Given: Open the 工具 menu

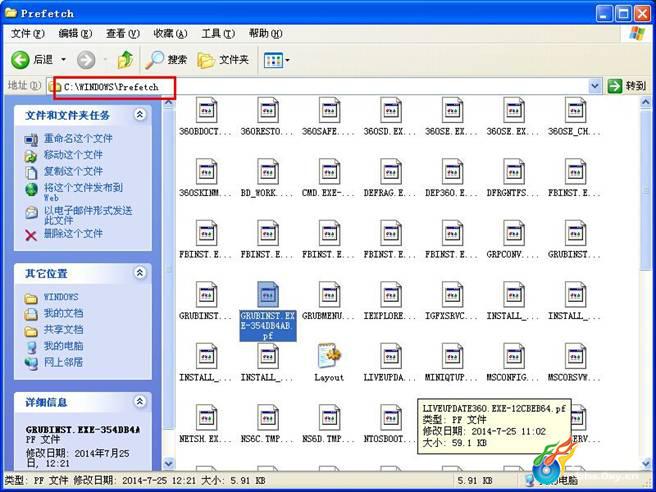Looking at the screenshot, I should point(218,33).
